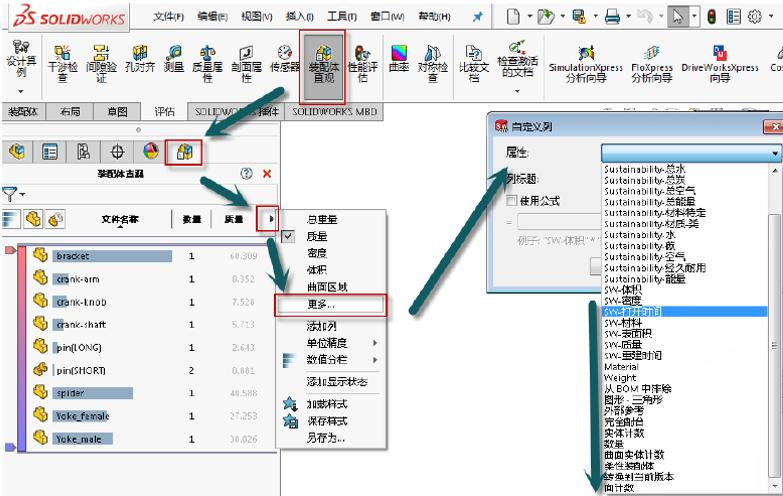Select SW-打开时间 in property list
The height and width of the screenshot is (496, 783).
tap(684, 311)
